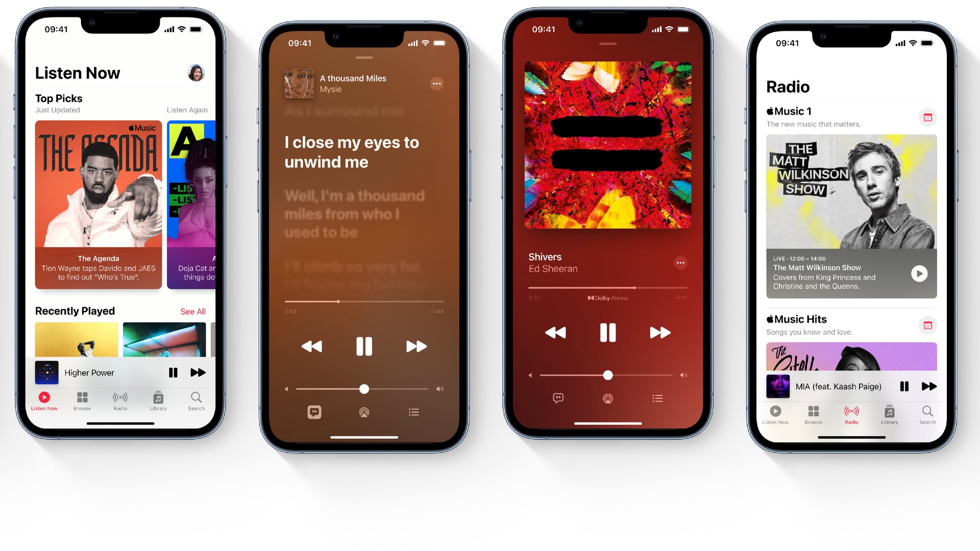Image resolution: width=980 pixels, height=551 pixels.
Task: Tap the AirPlay icon on brown player
Action: (x=364, y=412)
